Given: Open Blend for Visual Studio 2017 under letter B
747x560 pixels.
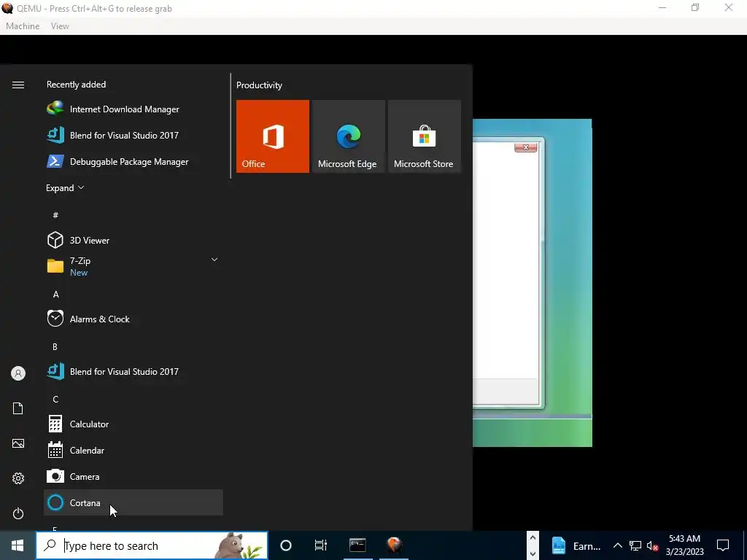Looking at the screenshot, I should (x=133, y=371).
